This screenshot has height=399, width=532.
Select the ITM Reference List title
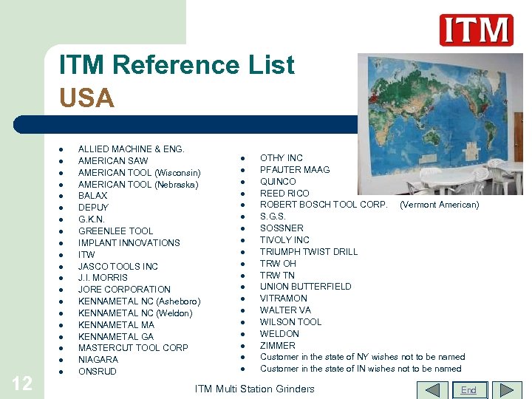pyautogui.click(x=177, y=64)
